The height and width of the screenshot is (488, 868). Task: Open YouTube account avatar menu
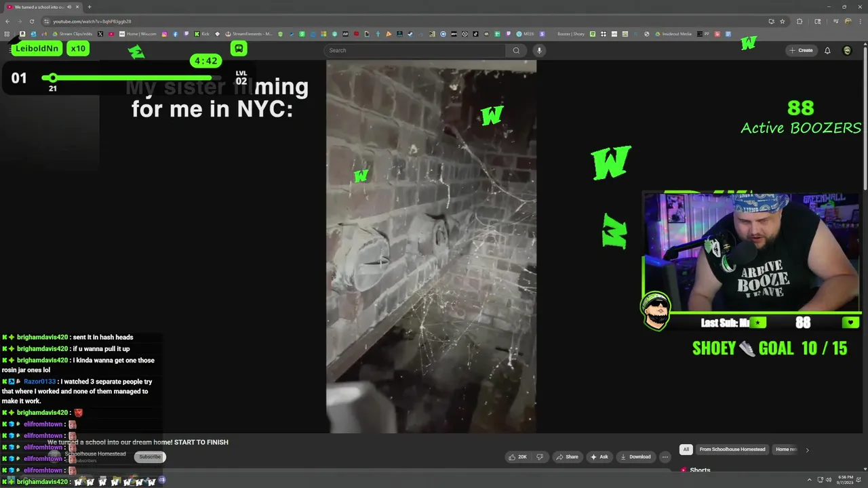point(847,50)
